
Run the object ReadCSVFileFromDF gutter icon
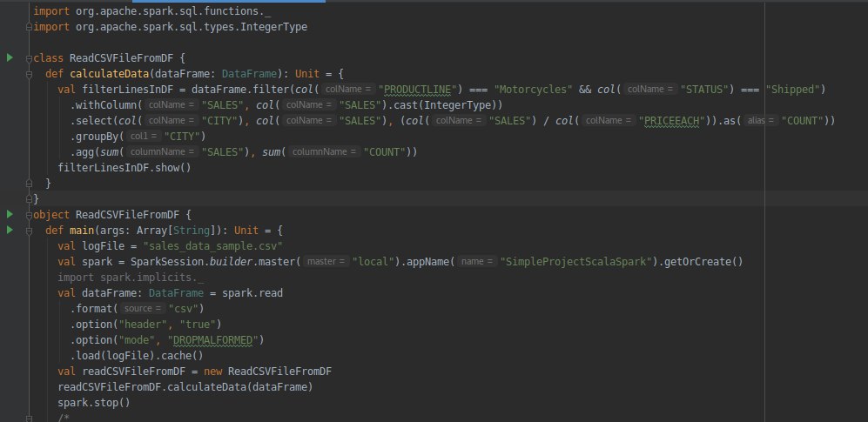10,214
